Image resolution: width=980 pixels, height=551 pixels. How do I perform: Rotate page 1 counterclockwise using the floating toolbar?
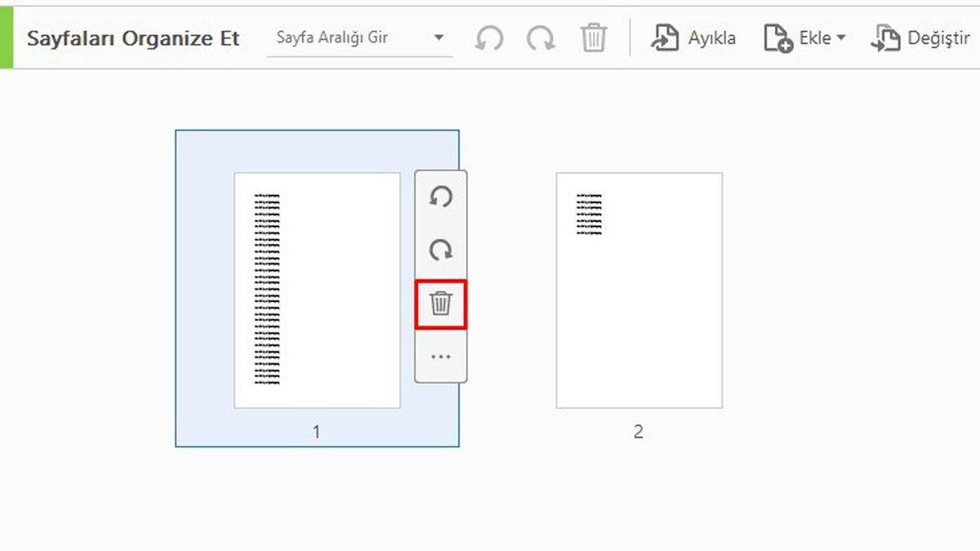pyautogui.click(x=441, y=198)
